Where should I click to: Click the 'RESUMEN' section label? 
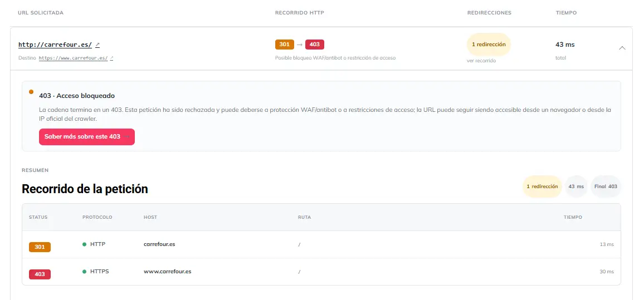point(35,170)
